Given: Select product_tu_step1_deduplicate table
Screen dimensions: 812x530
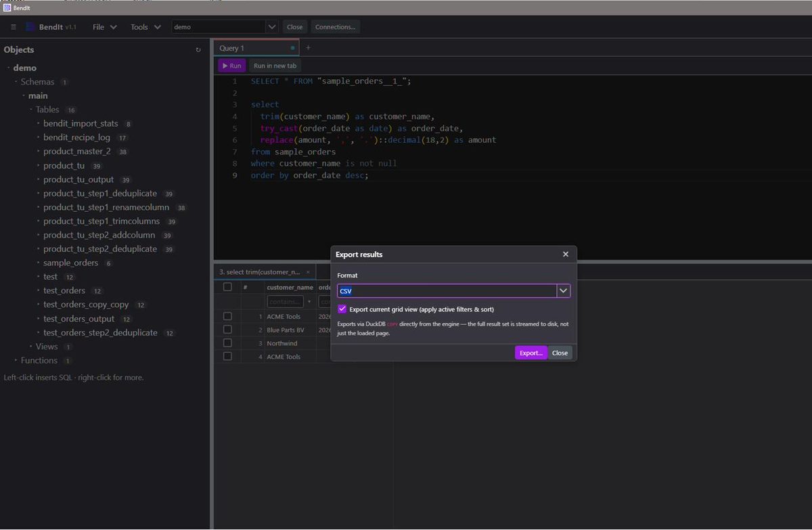Looking at the screenshot, I should 100,194.
